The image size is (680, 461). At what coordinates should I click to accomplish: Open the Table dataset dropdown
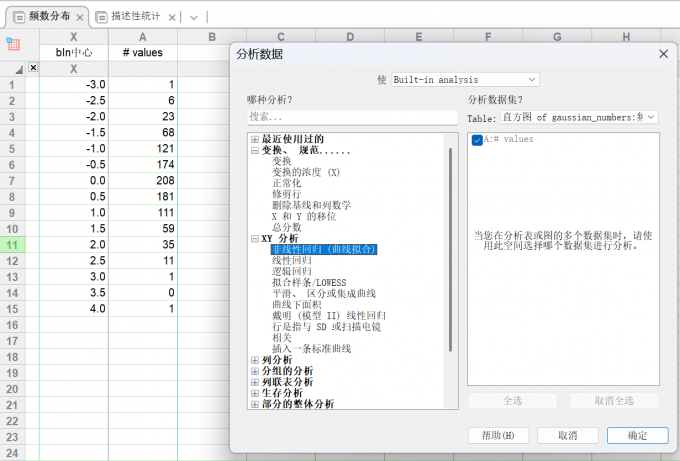(580, 117)
